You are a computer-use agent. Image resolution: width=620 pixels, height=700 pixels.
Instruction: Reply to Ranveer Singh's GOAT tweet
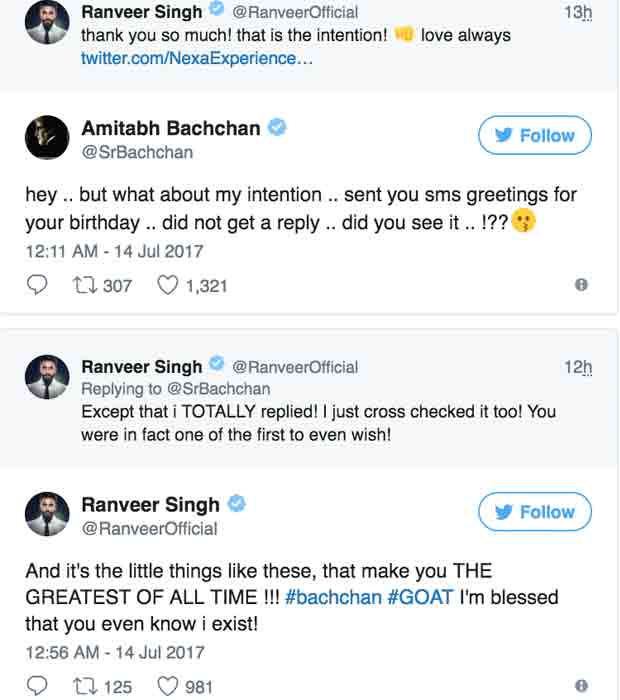point(36,686)
